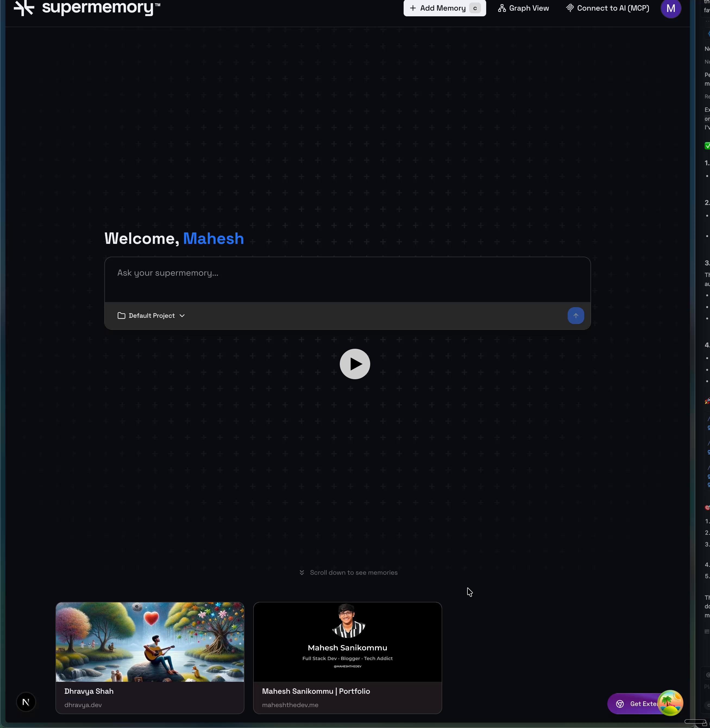Click Scroll down to see memories
This screenshot has width=710, height=728.
pos(354,573)
